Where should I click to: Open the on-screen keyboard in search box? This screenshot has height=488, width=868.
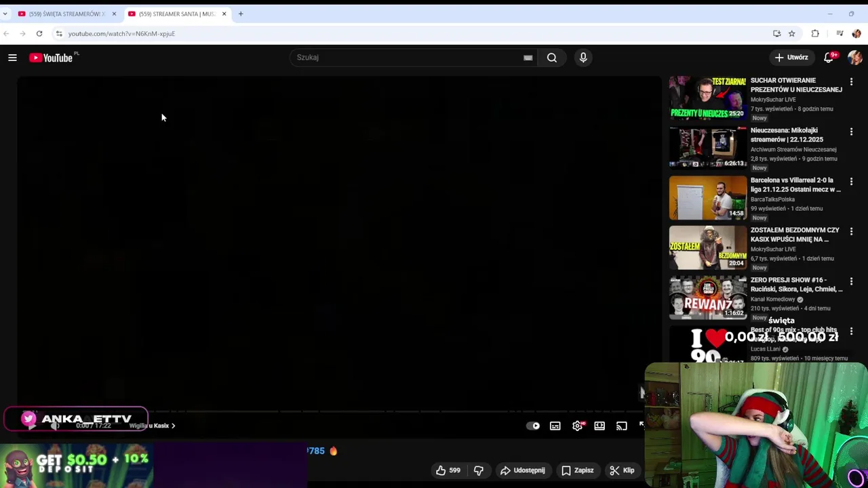(x=528, y=58)
